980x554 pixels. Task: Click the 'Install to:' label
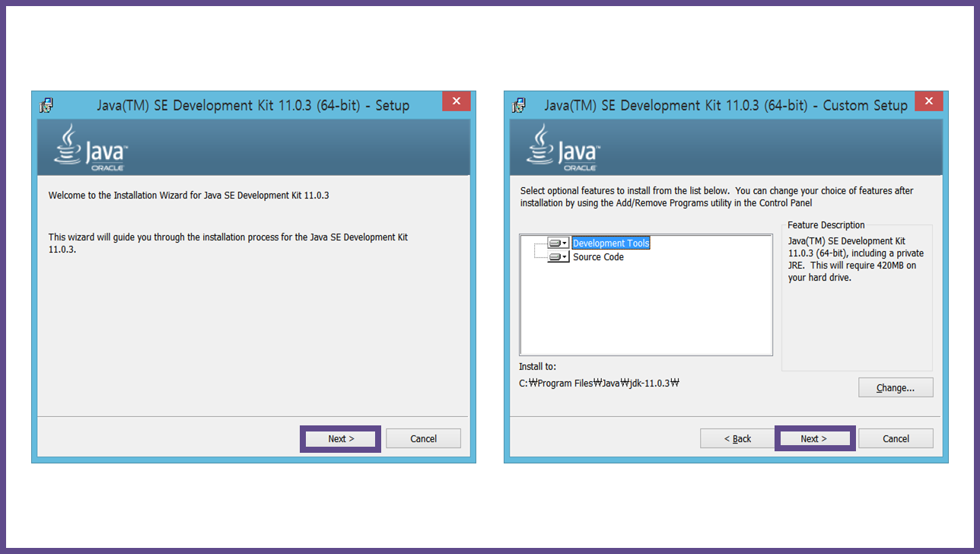(537, 367)
